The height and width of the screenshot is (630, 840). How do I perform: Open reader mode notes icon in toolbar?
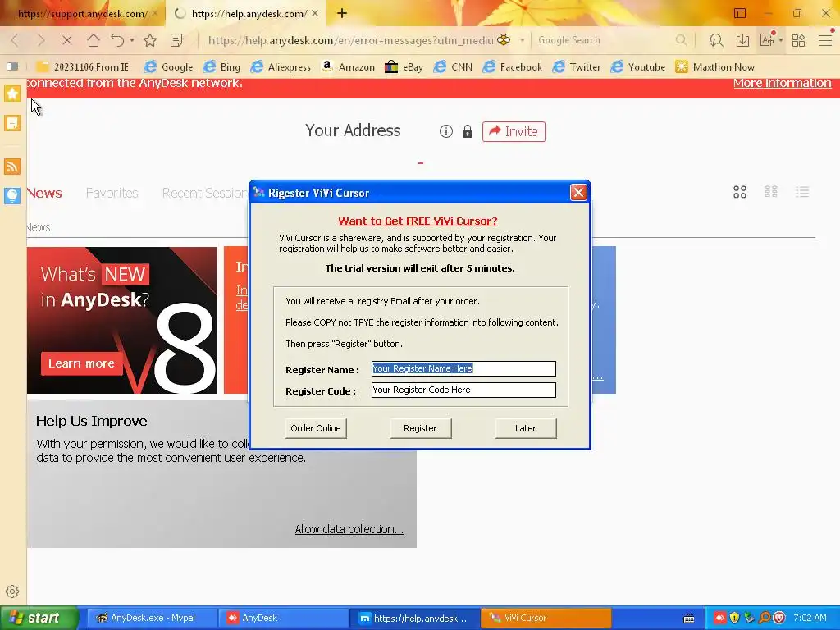[176, 40]
